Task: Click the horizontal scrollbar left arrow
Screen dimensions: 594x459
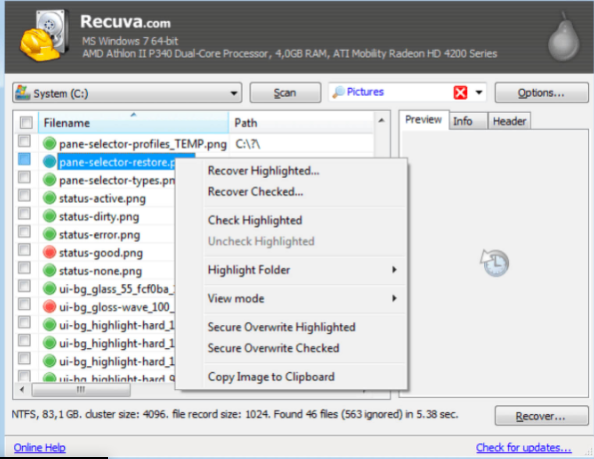Action: point(22,390)
